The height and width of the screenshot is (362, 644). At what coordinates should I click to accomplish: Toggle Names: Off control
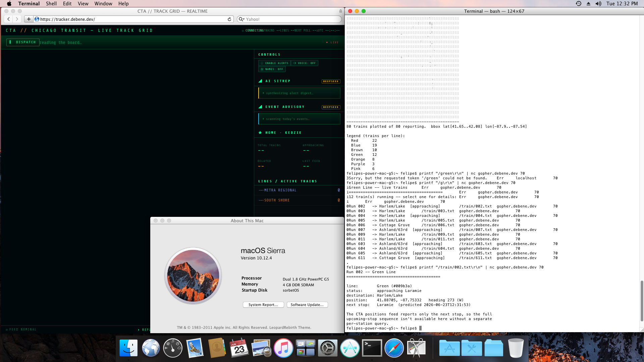[272, 69]
